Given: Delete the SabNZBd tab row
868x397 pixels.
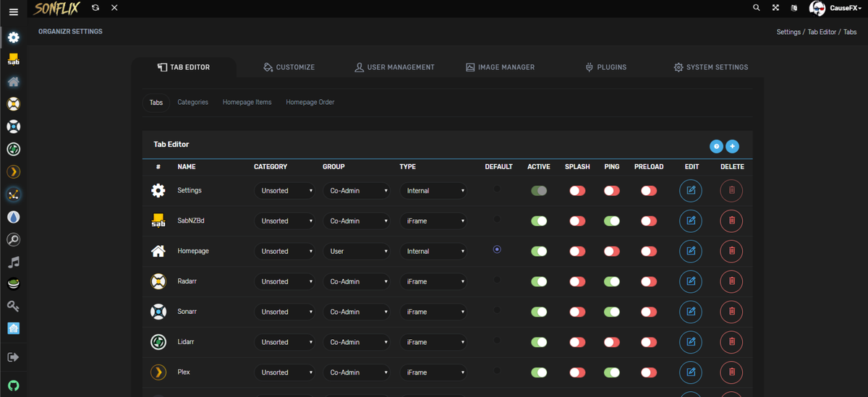Looking at the screenshot, I should click(x=731, y=221).
